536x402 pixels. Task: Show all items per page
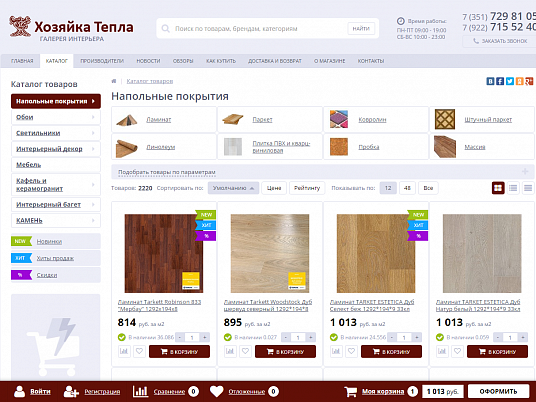pyautogui.click(x=428, y=188)
